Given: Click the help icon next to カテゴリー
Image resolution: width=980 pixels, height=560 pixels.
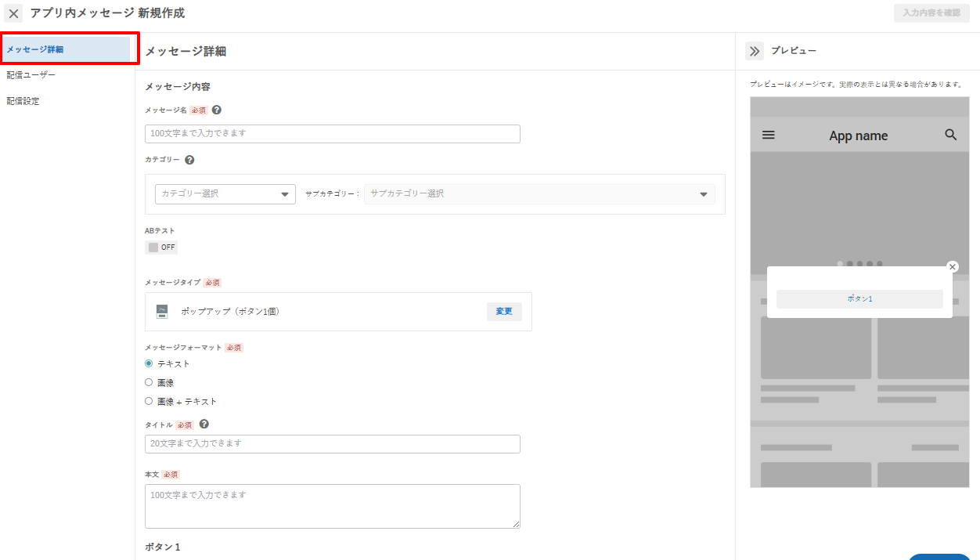Looking at the screenshot, I should 189,160.
